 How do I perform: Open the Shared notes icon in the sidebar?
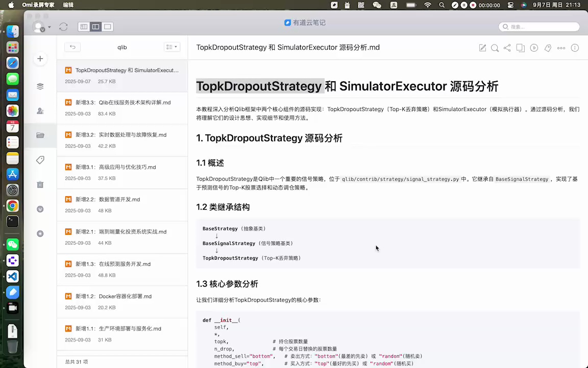pyautogui.click(x=40, y=111)
